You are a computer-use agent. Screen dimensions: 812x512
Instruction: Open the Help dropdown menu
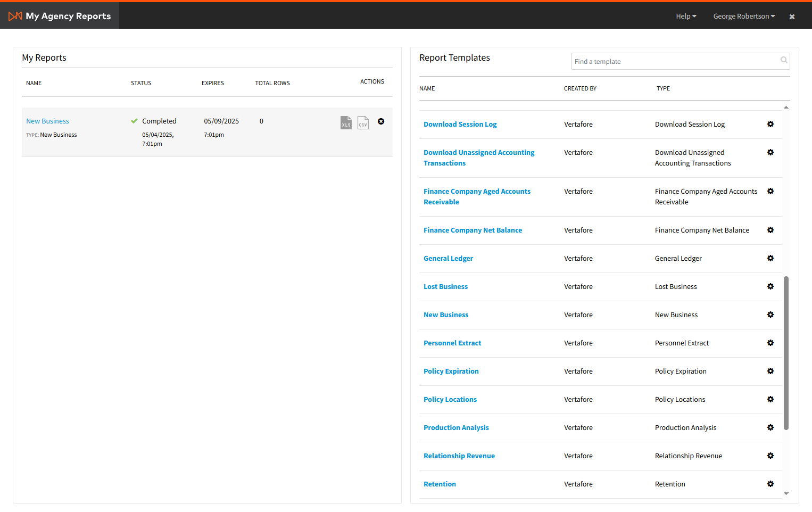[x=686, y=16]
